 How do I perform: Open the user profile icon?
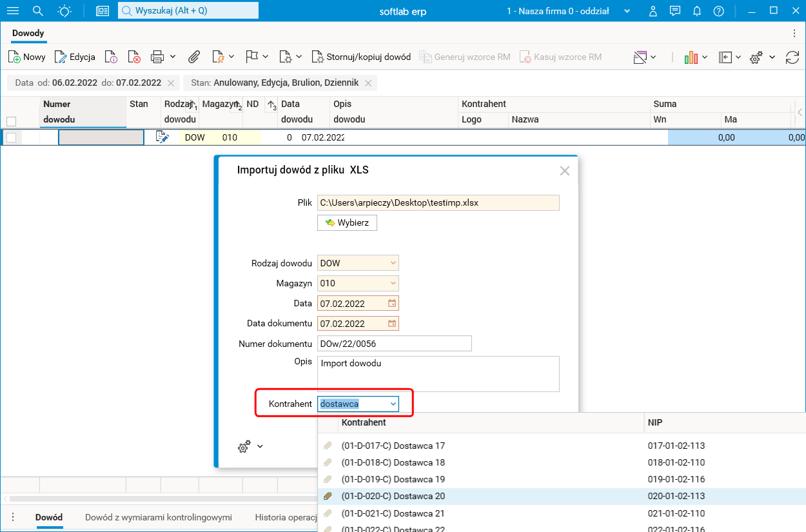653,11
